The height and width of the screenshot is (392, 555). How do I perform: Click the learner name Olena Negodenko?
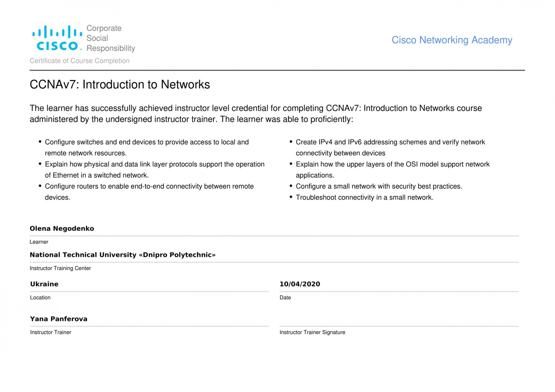(62, 228)
